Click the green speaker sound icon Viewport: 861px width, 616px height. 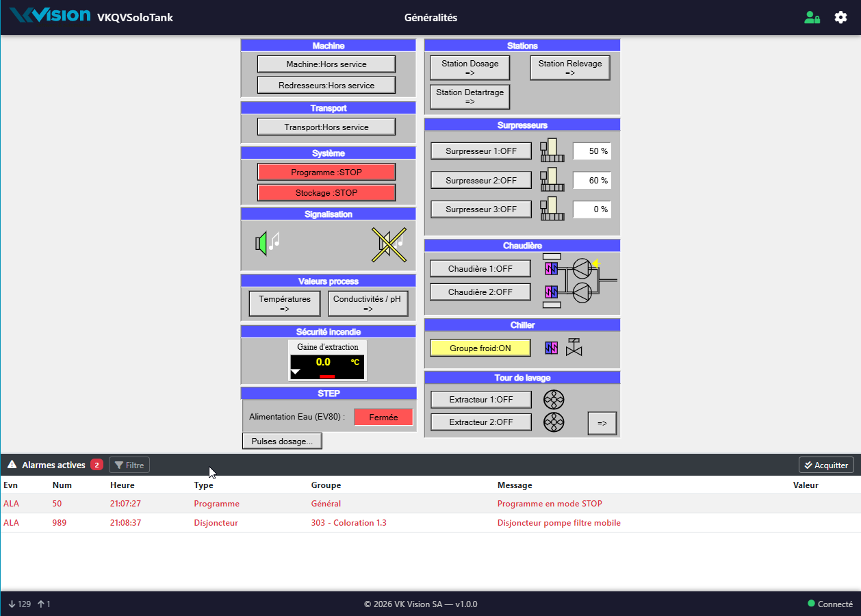[267, 242]
